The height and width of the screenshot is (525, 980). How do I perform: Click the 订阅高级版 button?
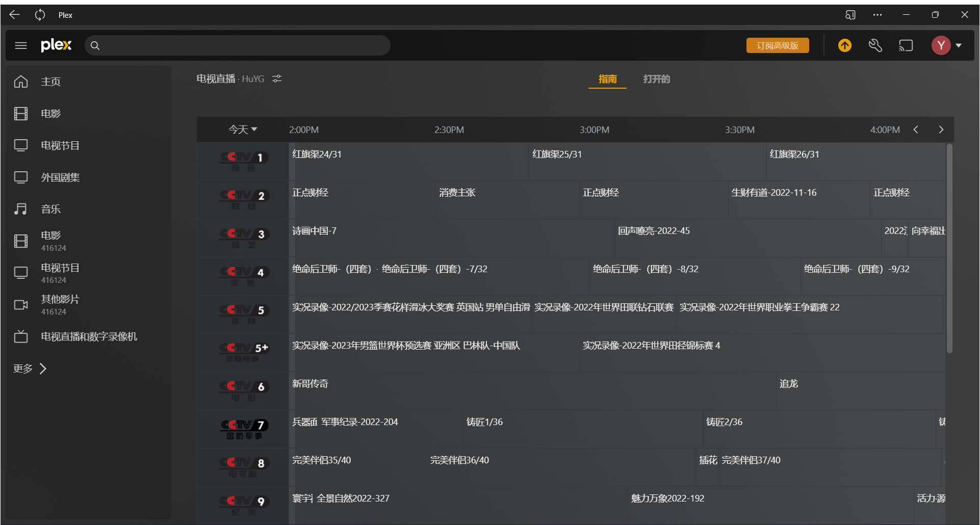[x=778, y=46]
